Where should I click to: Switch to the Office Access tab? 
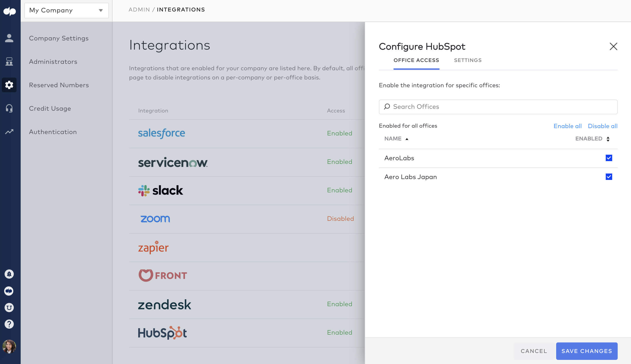click(416, 60)
